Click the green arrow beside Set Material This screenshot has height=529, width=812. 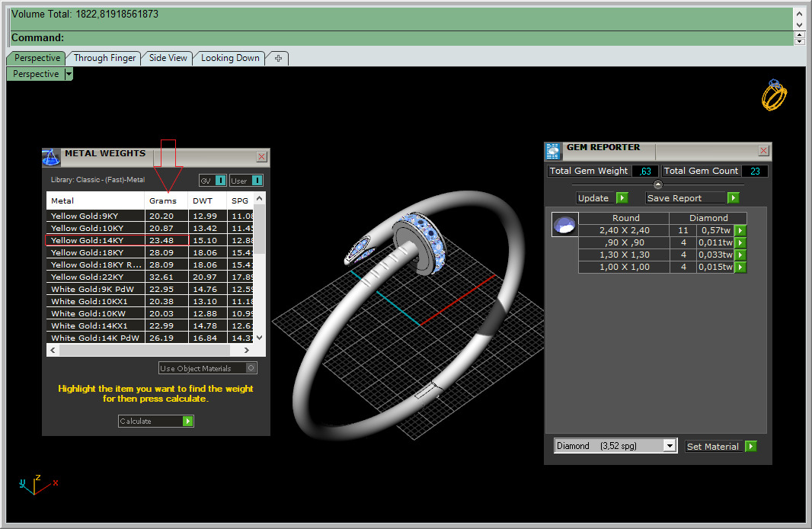click(x=751, y=446)
